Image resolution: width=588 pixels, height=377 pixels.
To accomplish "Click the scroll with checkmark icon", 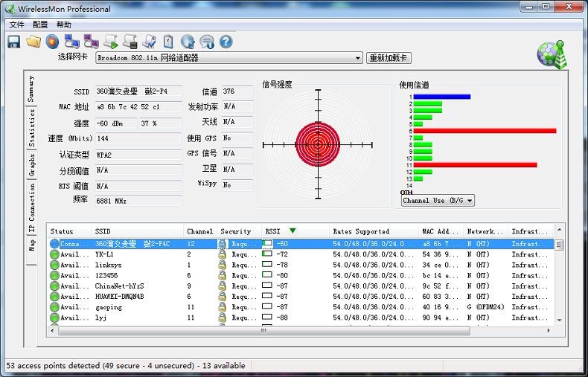I will (150, 42).
